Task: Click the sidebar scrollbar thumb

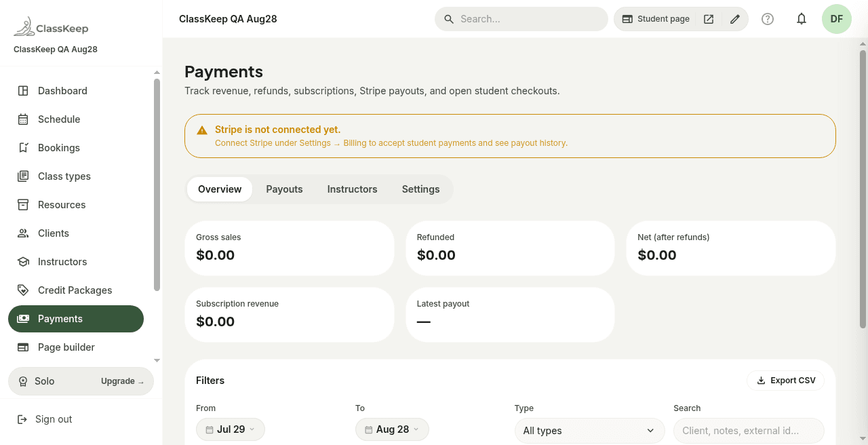Action: 157,185
